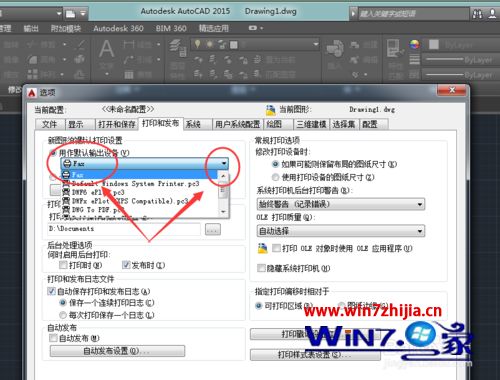Select the Multiline Text A tool
The image size is (500, 380).
click(107, 49)
